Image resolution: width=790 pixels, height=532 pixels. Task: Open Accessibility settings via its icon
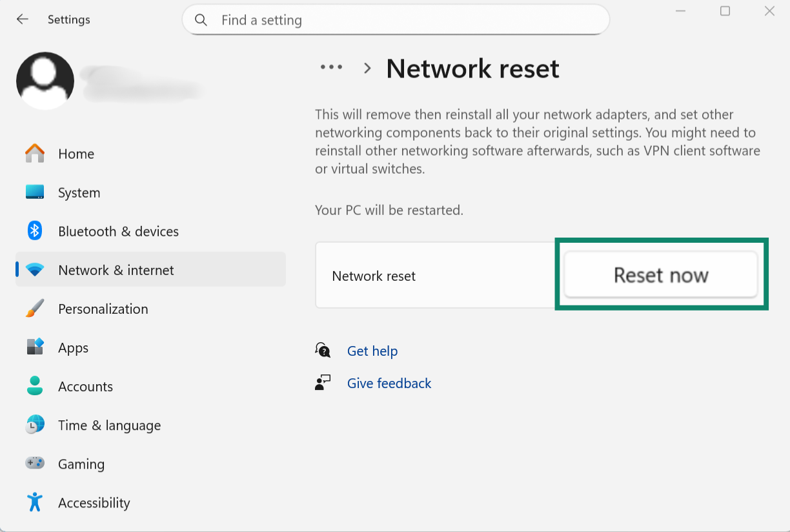click(x=34, y=502)
